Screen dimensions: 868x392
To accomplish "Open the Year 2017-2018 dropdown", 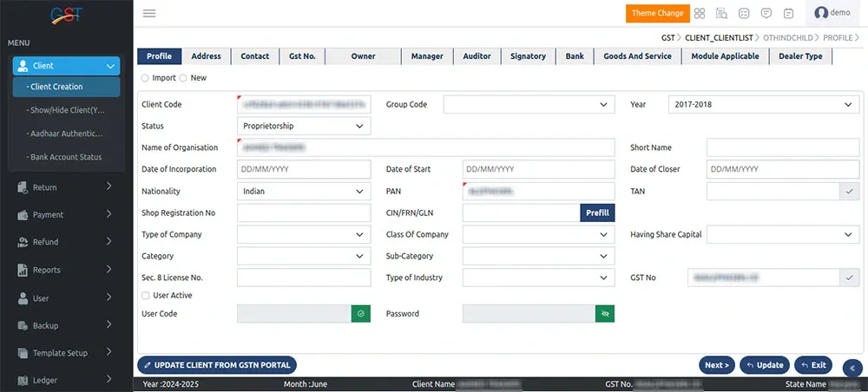I will click(x=764, y=104).
